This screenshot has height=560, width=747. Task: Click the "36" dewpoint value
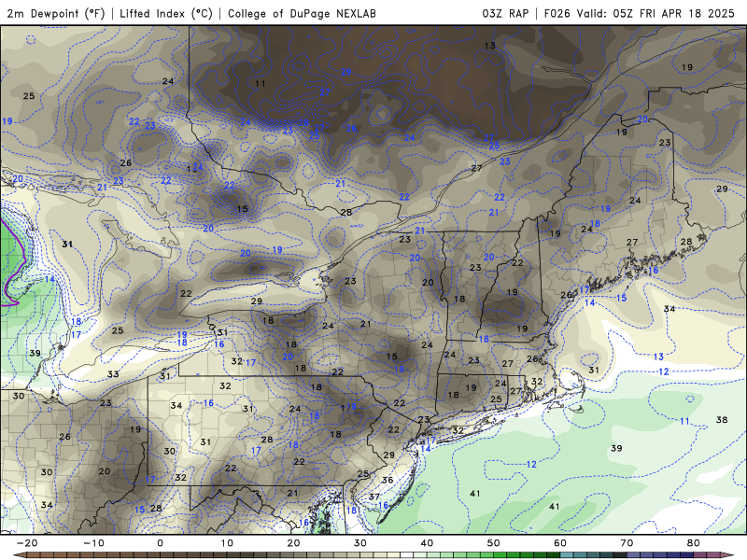(x=388, y=480)
